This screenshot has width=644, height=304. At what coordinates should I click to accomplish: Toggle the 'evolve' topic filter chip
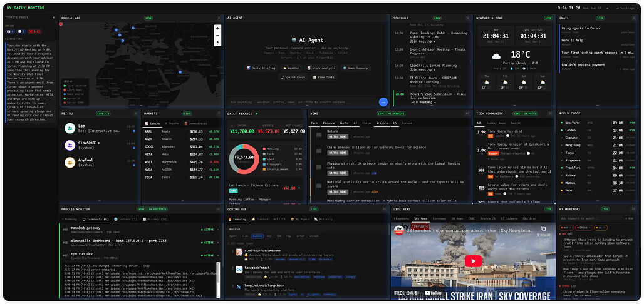click(x=257, y=236)
